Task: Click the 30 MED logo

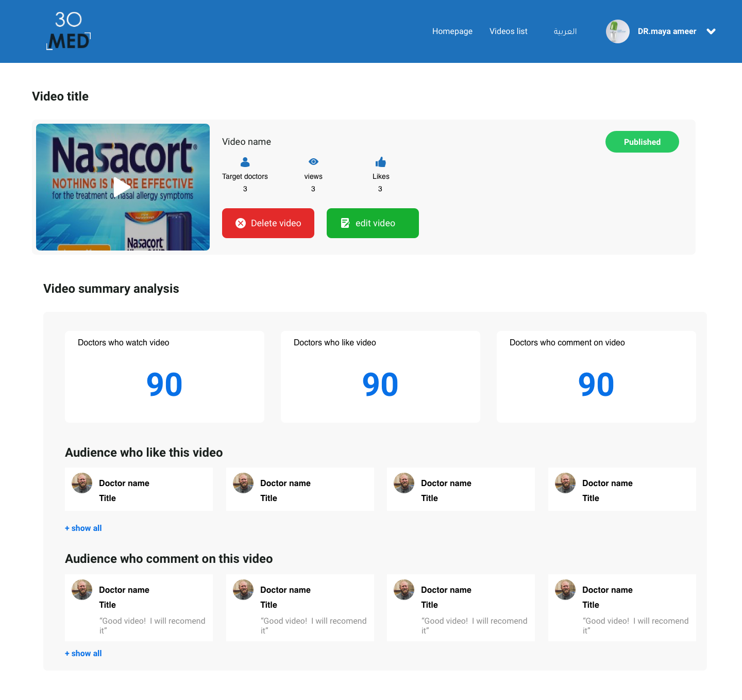Action: tap(69, 31)
